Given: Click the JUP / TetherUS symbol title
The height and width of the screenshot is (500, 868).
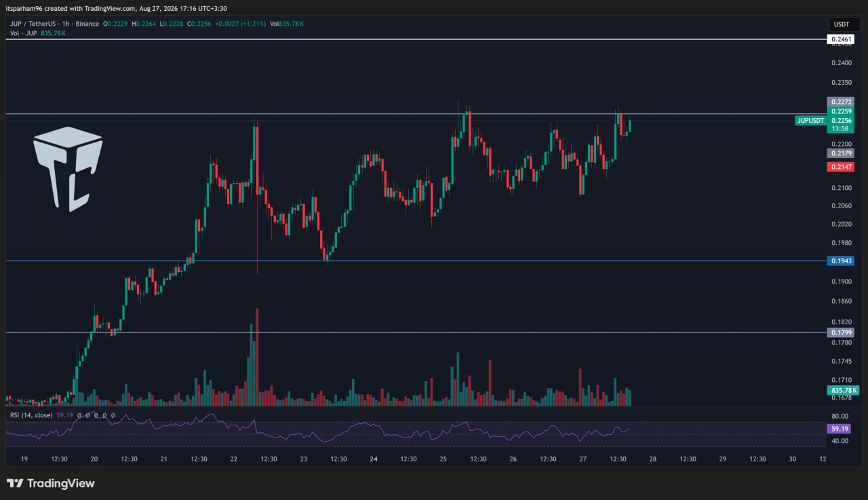Looking at the screenshot, I should (33, 24).
